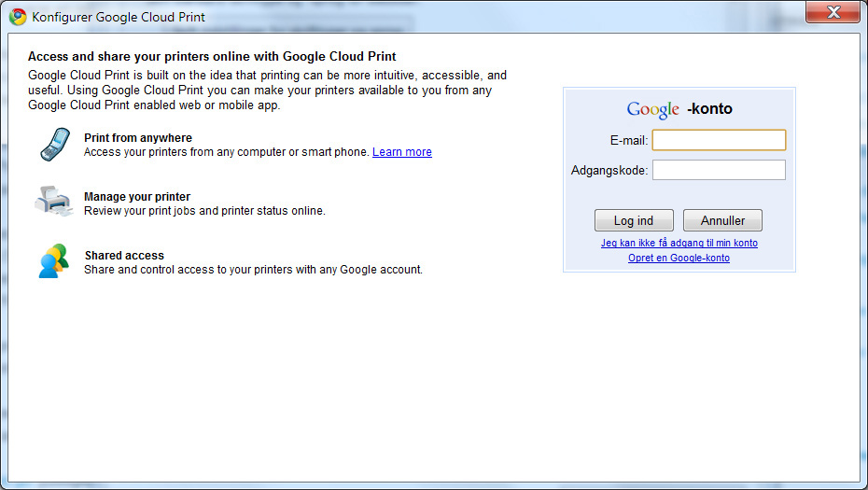The image size is (868, 490).
Task: Click the 'Print from anywhere' heading
Action: 138,138
